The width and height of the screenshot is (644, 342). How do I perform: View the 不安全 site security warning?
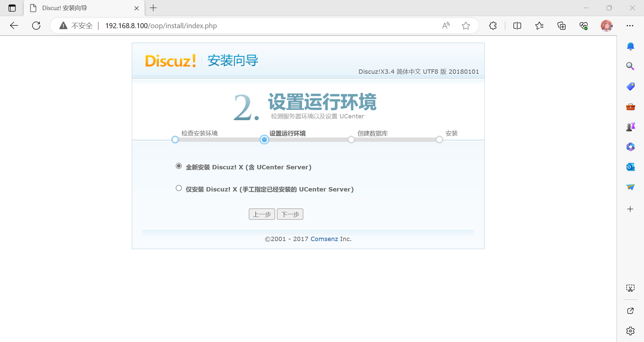(76, 26)
